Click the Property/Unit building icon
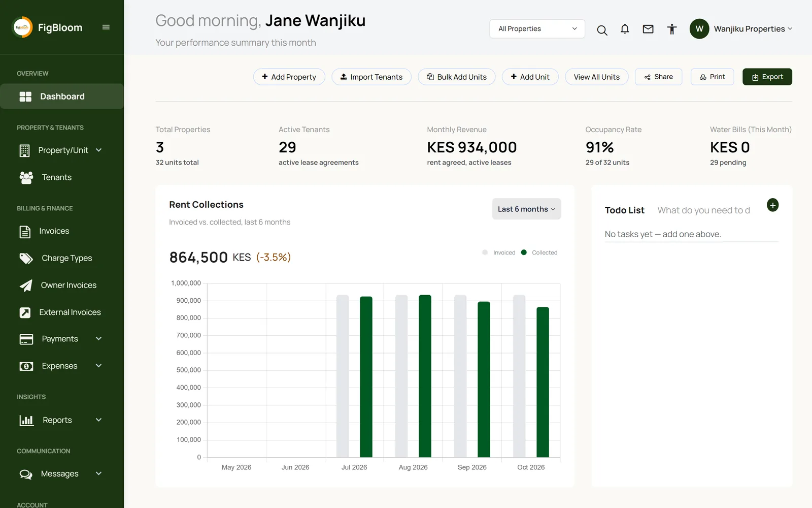Image resolution: width=812 pixels, height=508 pixels. pos(24,150)
